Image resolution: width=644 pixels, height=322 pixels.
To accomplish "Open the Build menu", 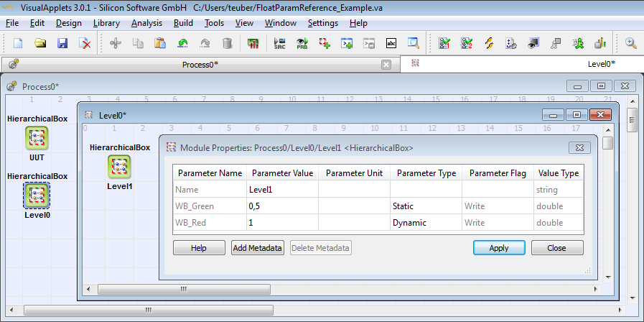I will click(183, 23).
